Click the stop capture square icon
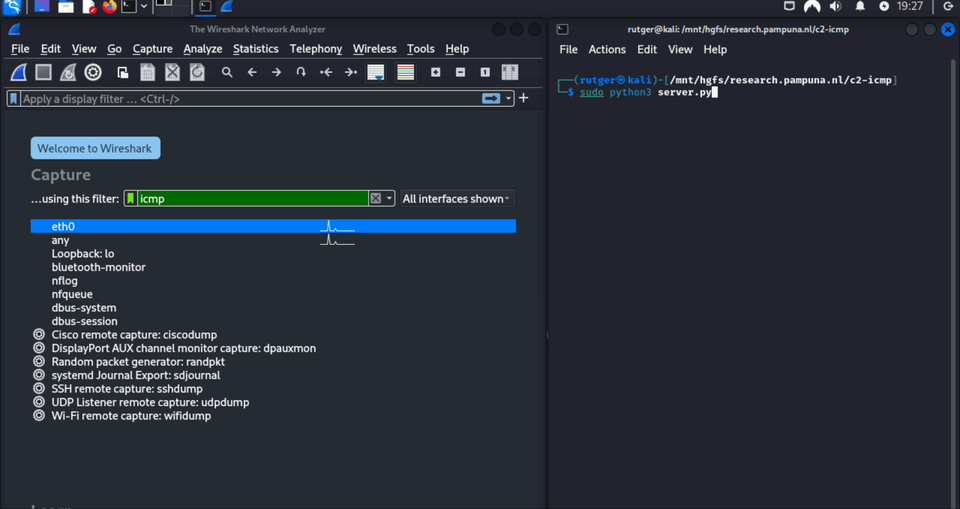960x509 pixels. [43, 72]
